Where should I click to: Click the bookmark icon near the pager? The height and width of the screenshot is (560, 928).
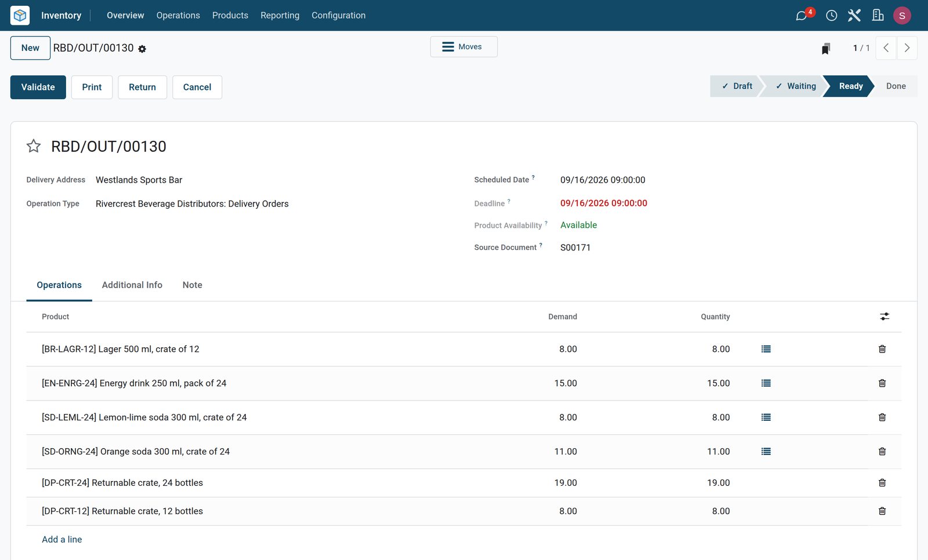tap(826, 48)
